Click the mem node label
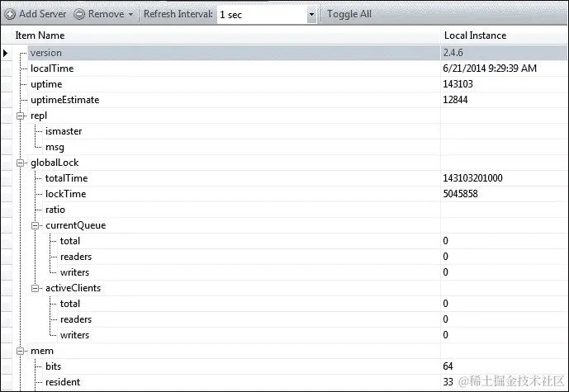569x392 pixels. point(42,351)
